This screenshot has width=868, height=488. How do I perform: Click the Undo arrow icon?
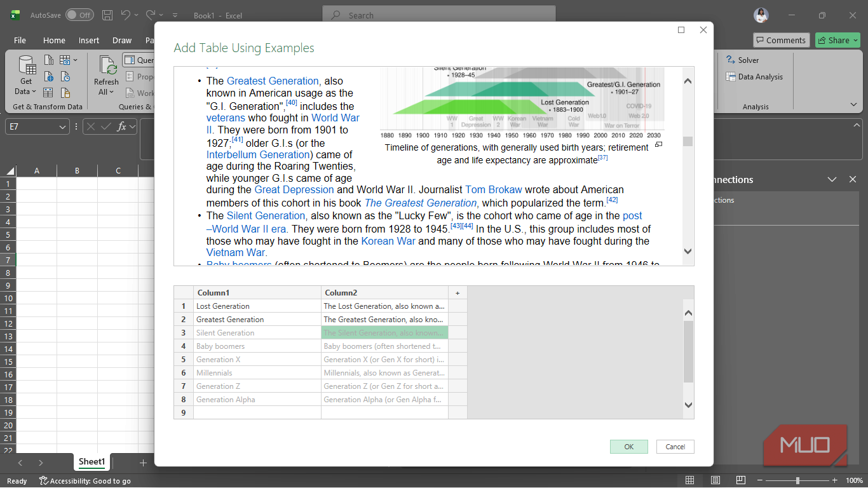coord(125,15)
